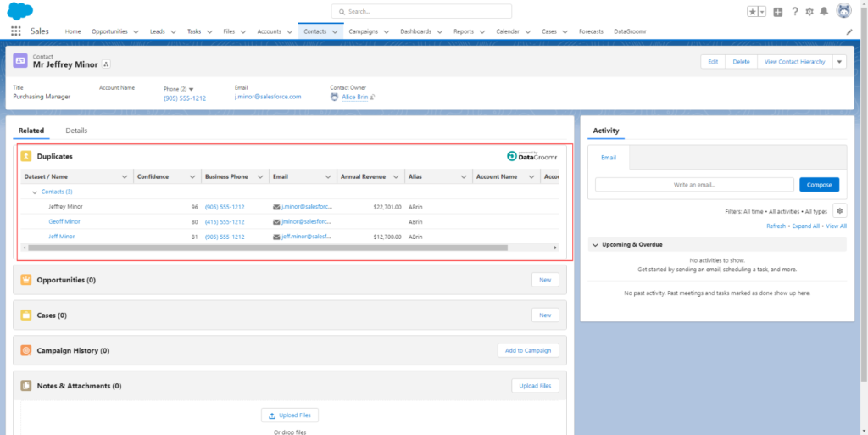Click the user profile avatar
This screenshot has height=435, width=868.
(843, 11)
